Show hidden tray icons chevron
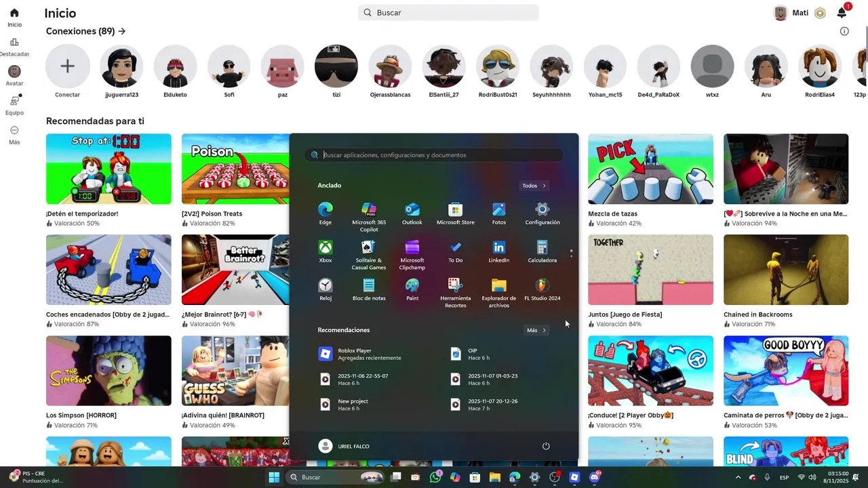This screenshot has width=868, height=488. (738, 477)
